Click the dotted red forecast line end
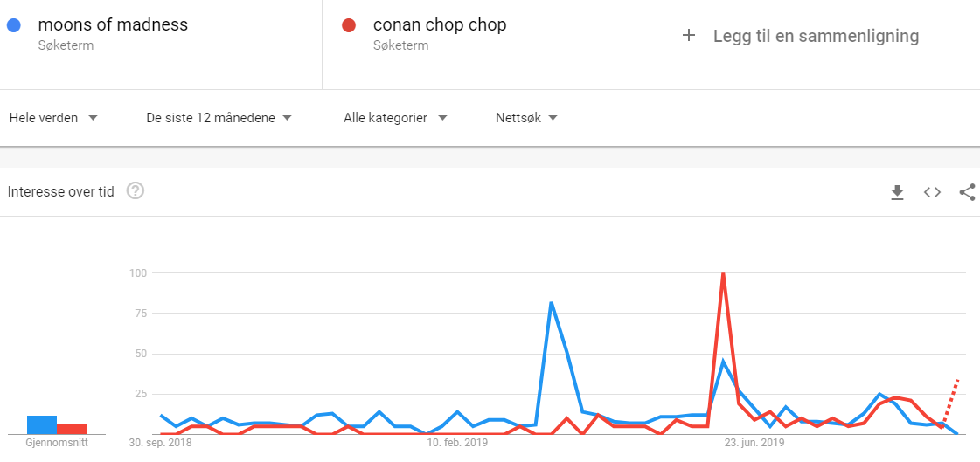The image size is (980, 462). tap(958, 379)
